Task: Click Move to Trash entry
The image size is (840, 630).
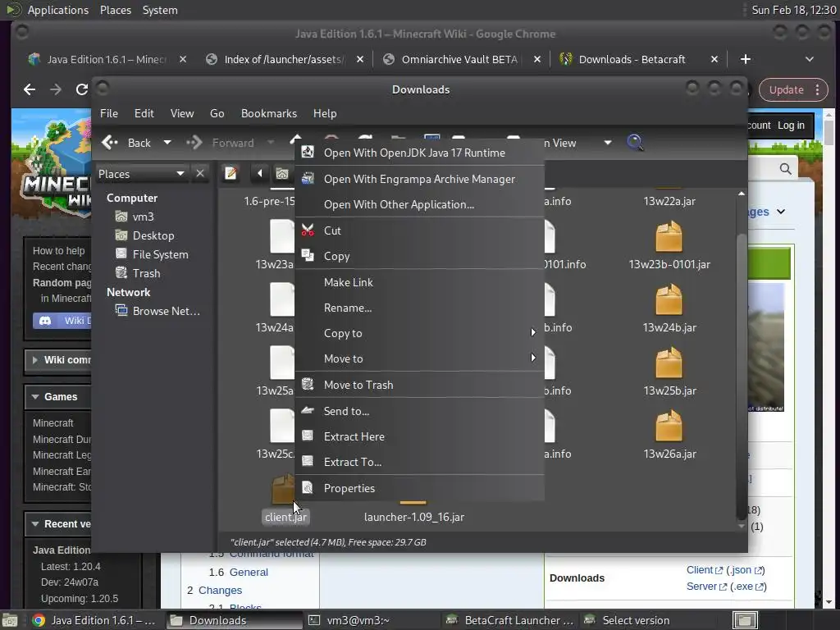Action: click(419, 385)
